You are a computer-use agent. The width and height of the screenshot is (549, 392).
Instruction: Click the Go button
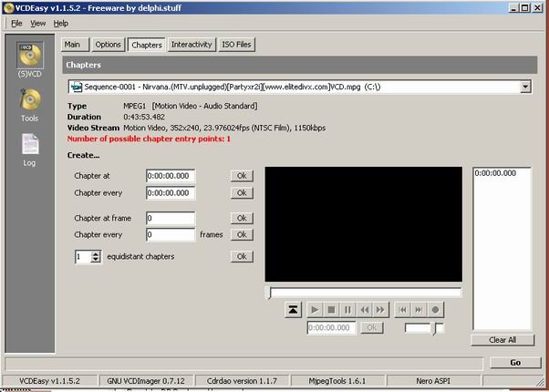515,363
